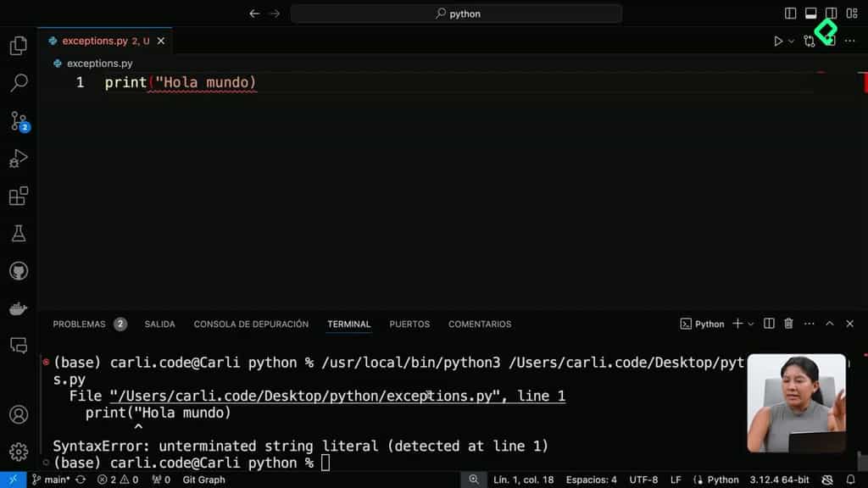Select the Docker sidebar icon
The width and height of the screenshot is (868, 488).
point(17,308)
